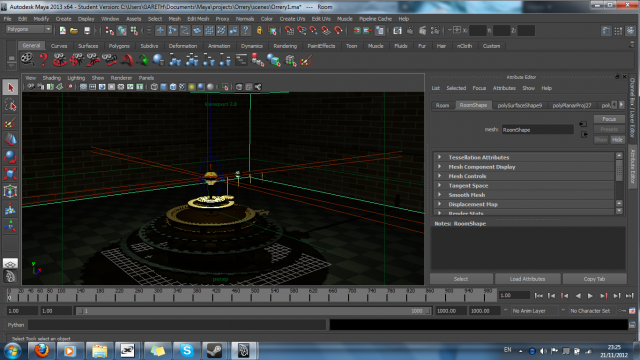Expand Mesh Component Display section

(440, 166)
